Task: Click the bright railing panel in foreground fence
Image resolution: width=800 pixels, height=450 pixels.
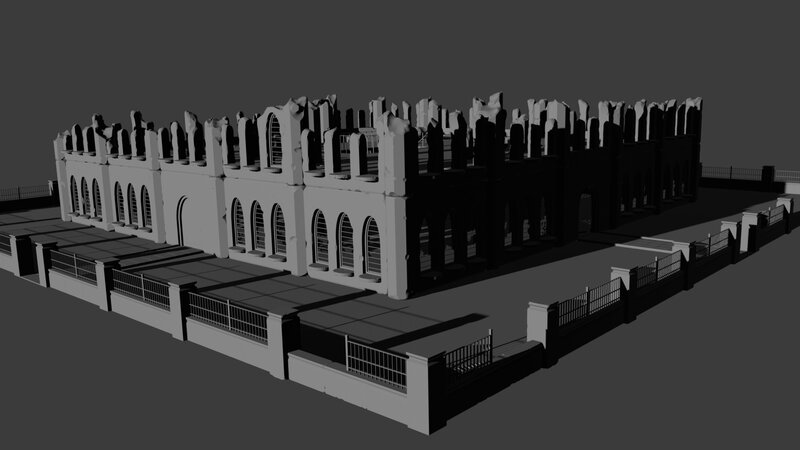Action: pos(376,361)
